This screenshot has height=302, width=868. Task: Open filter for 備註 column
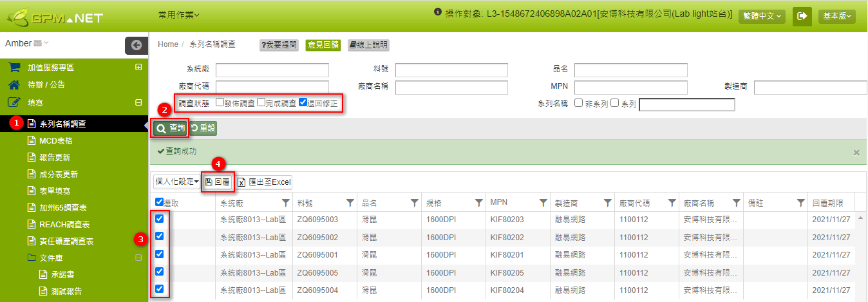[x=800, y=203]
